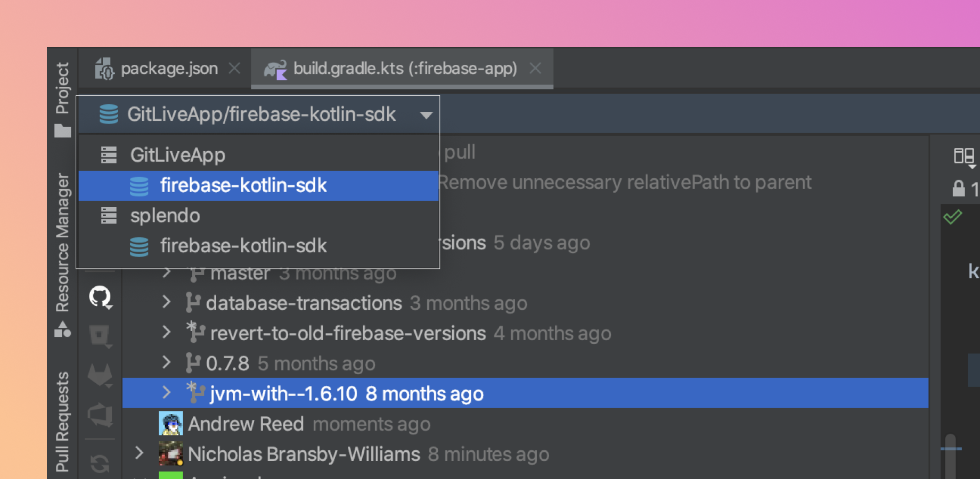Open the Pull Requests tool window
This screenshot has width=980, height=479.
tap(62, 422)
